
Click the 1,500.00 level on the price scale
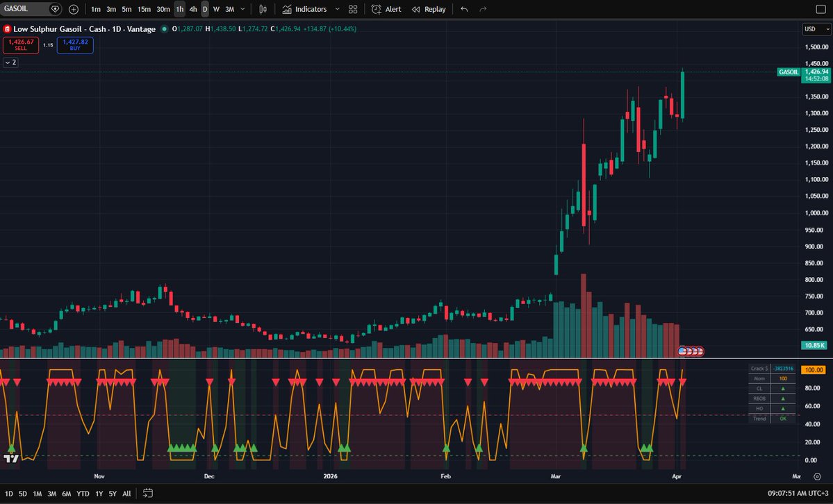816,47
